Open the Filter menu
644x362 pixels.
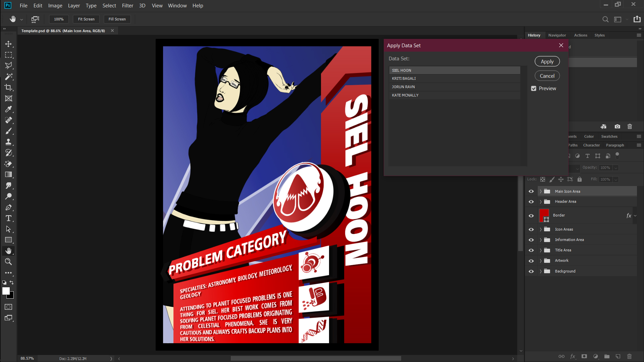click(x=127, y=5)
